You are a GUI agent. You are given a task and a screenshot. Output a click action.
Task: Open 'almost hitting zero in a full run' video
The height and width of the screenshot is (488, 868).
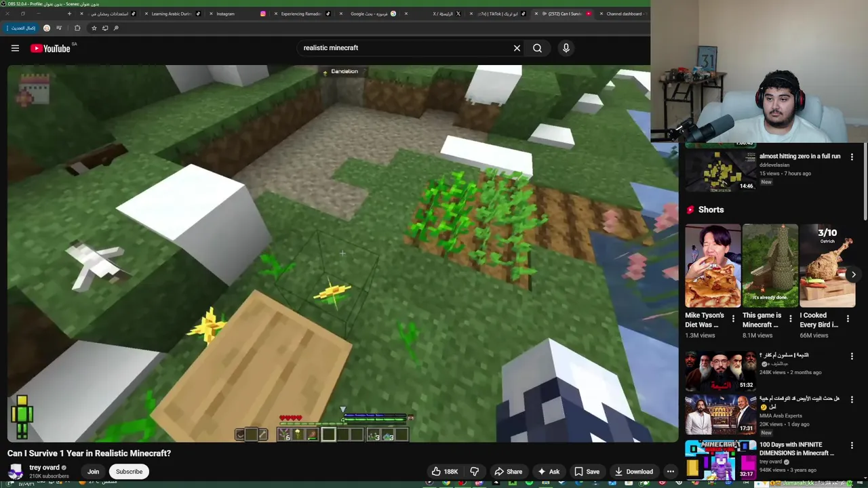coord(800,157)
